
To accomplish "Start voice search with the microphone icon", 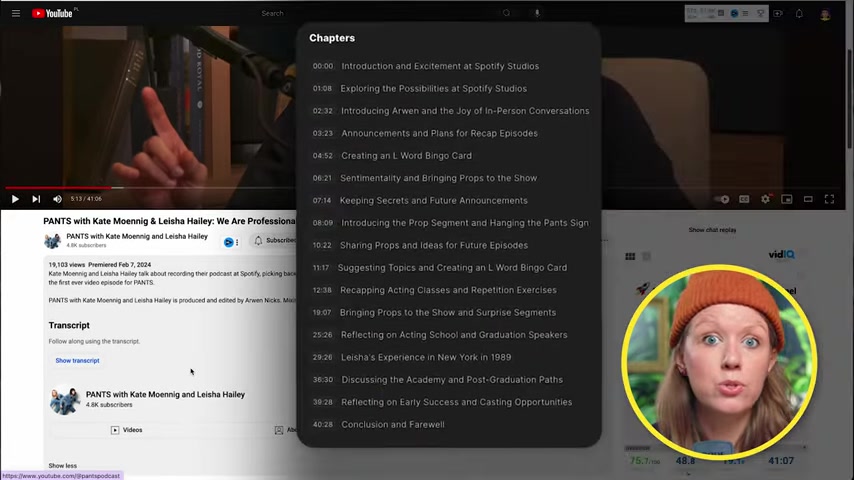I will 536,13.
